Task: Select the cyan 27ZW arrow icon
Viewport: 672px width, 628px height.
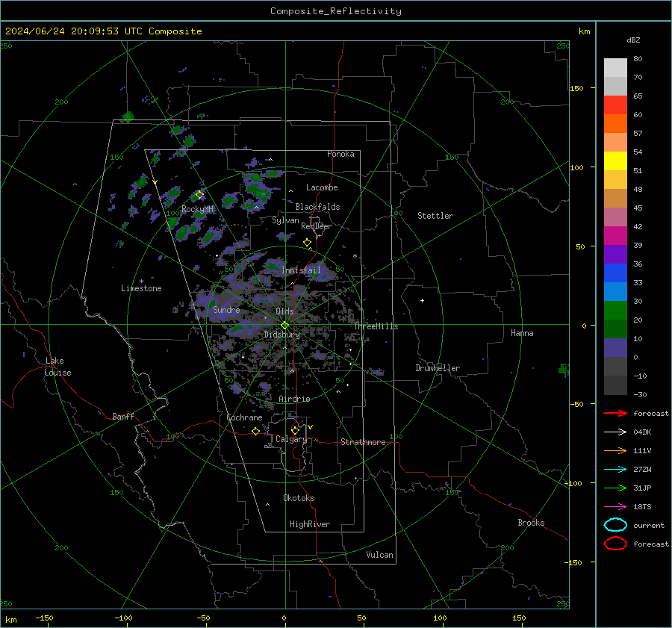Action: [x=615, y=470]
